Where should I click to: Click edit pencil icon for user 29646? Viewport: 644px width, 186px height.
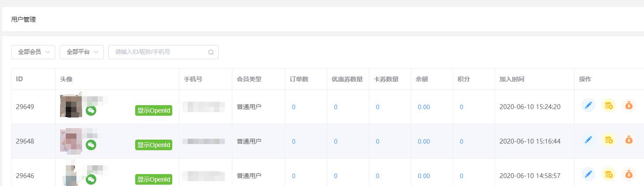(x=588, y=175)
